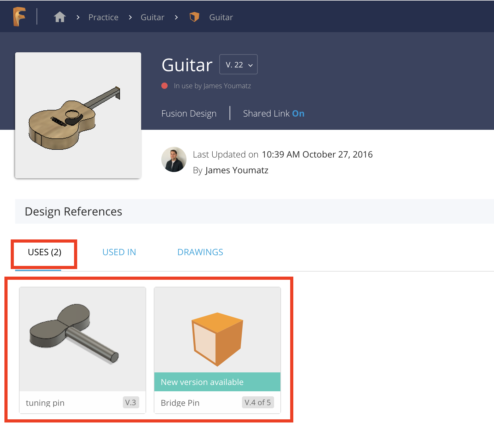Click the New version available banner
494x448 pixels.
(x=217, y=382)
